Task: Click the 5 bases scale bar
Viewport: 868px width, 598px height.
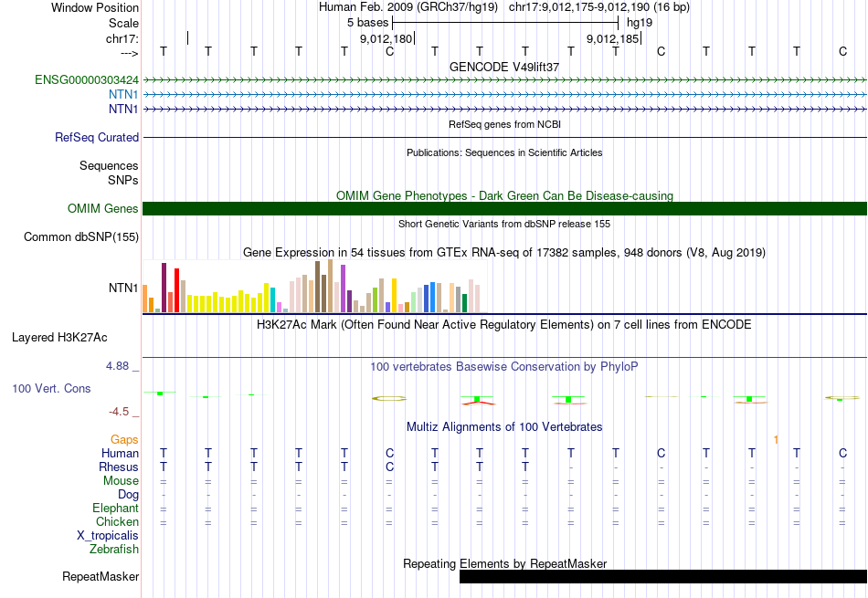Action: click(505, 23)
